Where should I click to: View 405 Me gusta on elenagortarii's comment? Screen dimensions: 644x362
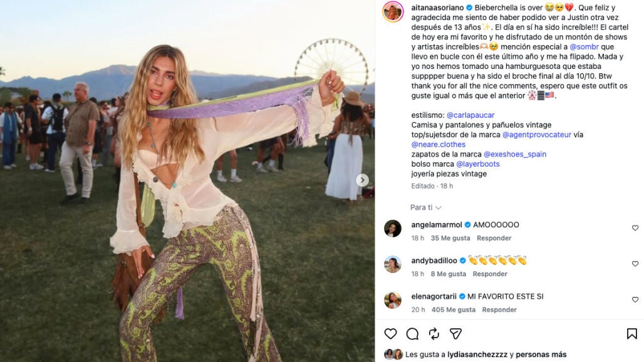pyautogui.click(x=454, y=310)
